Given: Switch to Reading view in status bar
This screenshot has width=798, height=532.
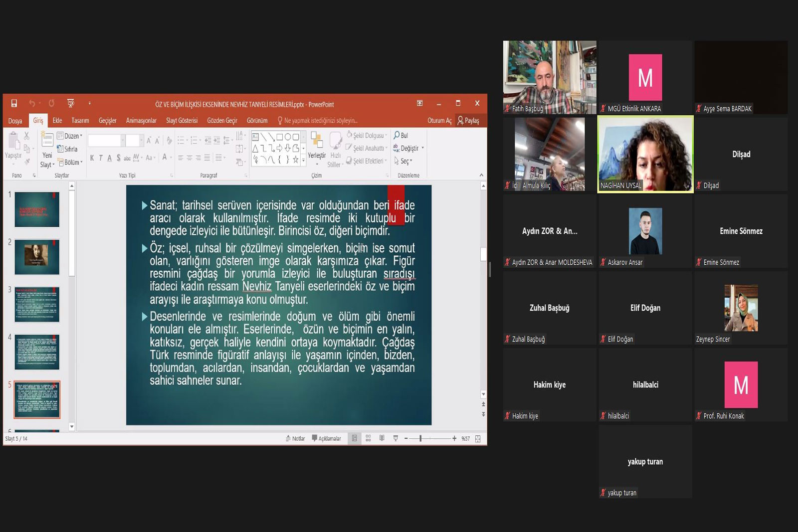Looking at the screenshot, I should 382,438.
